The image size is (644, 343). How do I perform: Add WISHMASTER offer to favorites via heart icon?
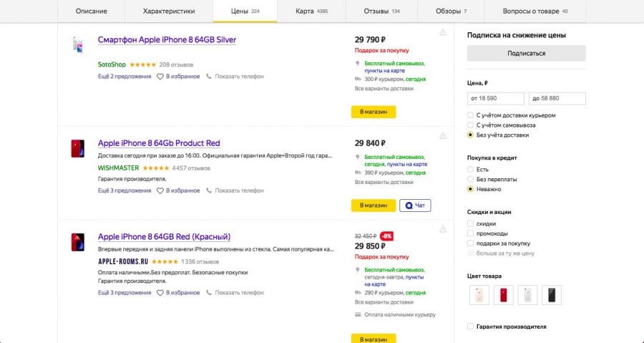point(160,190)
